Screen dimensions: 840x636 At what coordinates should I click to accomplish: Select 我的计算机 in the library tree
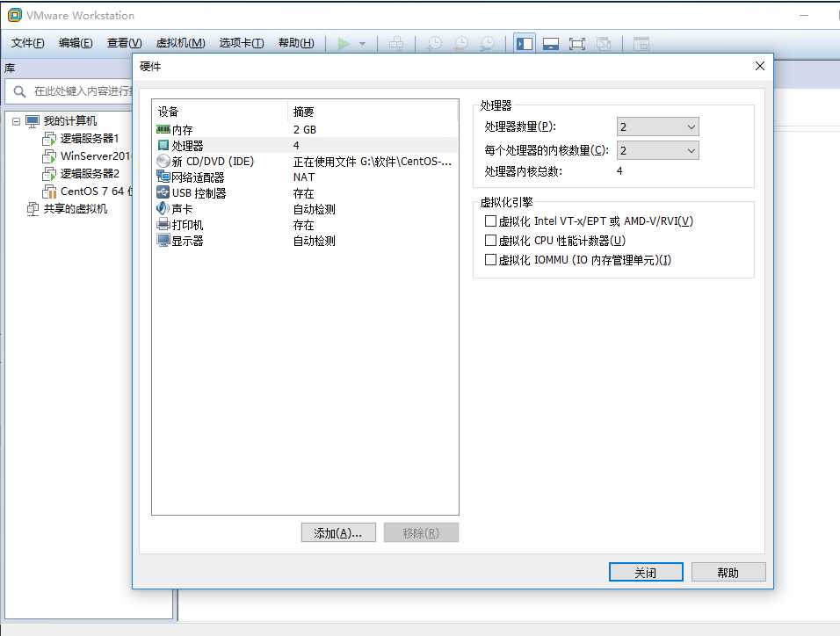69,121
